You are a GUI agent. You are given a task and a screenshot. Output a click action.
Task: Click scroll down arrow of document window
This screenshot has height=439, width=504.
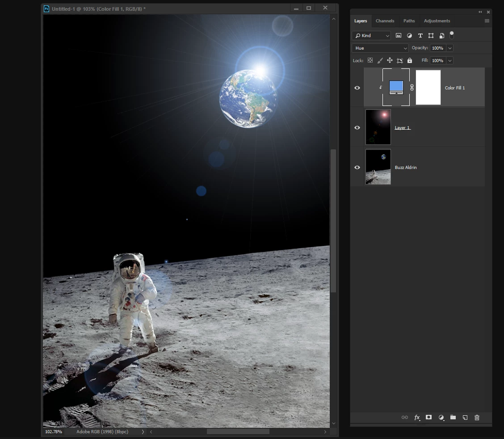click(x=334, y=423)
